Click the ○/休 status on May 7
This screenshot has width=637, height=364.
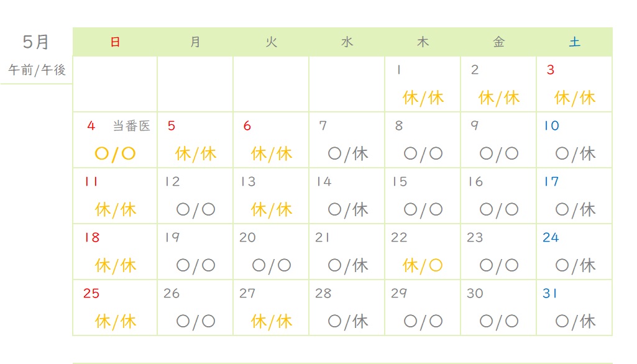point(348,154)
